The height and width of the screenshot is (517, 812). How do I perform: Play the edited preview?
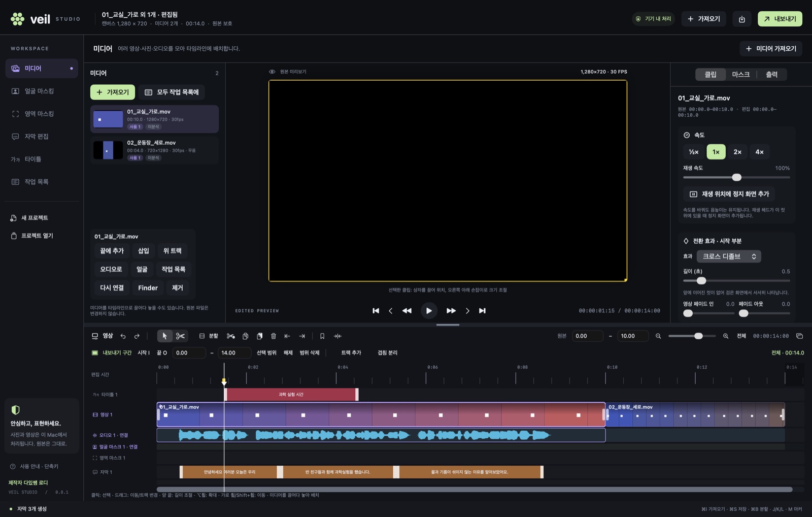pos(429,311)
